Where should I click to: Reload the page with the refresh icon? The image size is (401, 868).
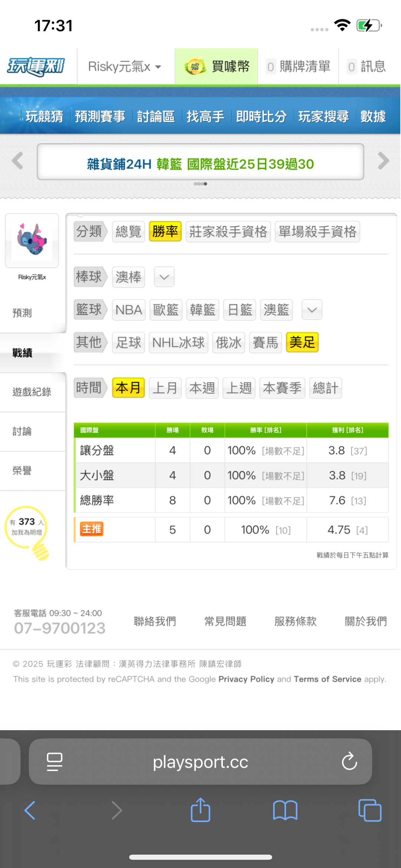pos(349,761)
